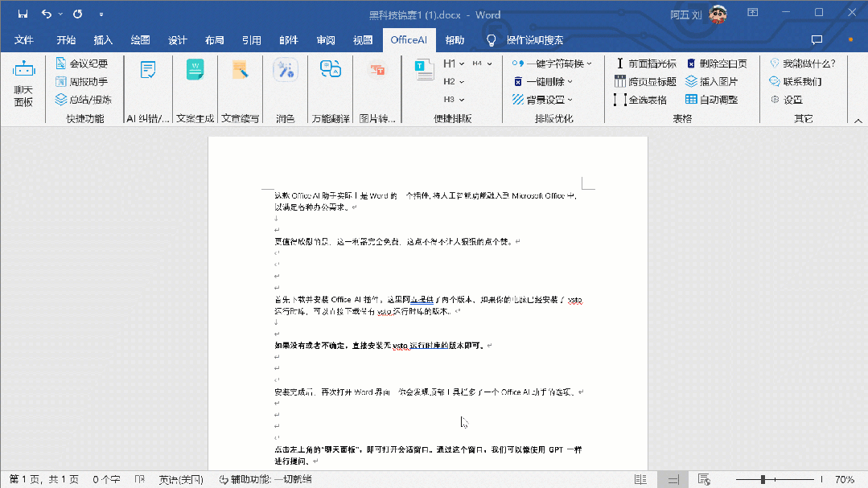The width and height of the screenshot is (868, 488).
Task: Open customize quick access toolbar dropdown
Action: click(x=101, y=14)
